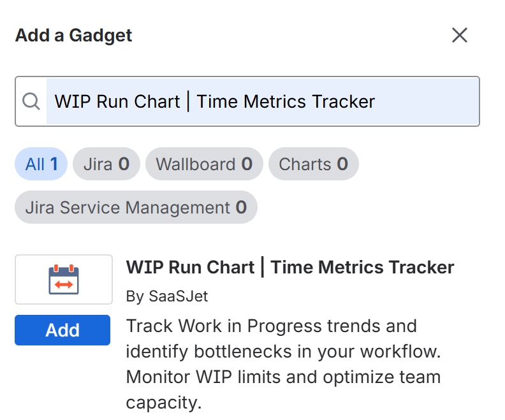Switch to the Jira category filter

[106, 164]
